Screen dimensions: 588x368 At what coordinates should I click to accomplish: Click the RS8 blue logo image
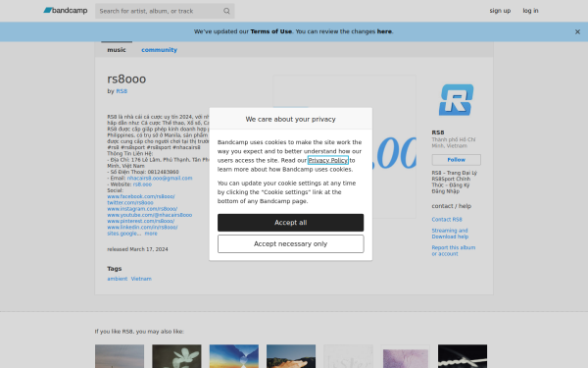coord(456,100)
